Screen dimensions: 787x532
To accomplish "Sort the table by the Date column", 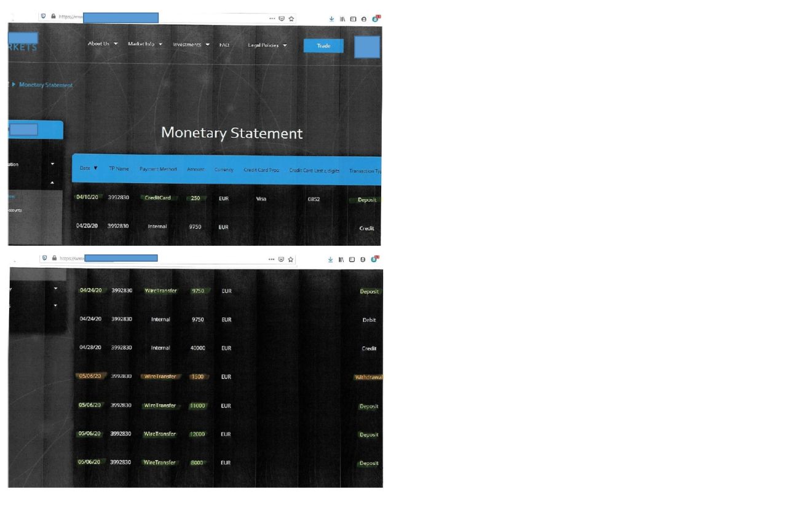I will coord(89,169).
